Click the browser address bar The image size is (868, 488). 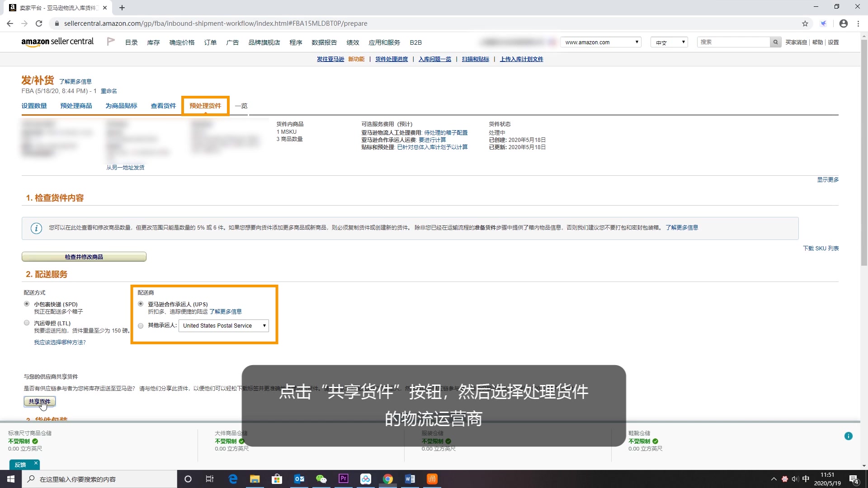point(425,23)
